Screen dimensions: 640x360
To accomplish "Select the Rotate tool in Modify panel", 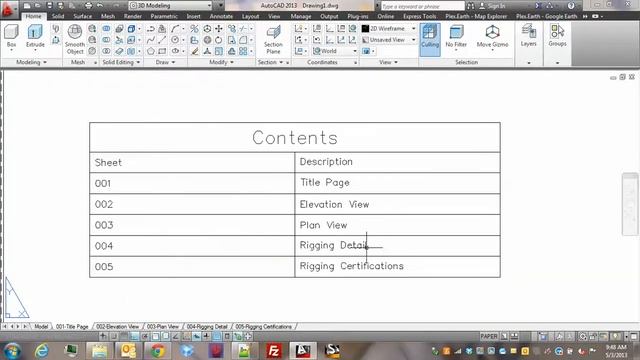I will pos(219,40).
